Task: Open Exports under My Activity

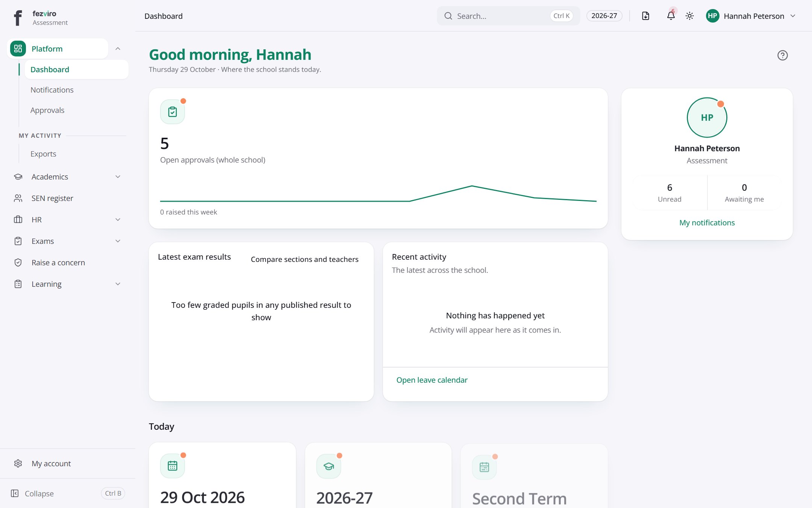Action: [x=77, y=154]
